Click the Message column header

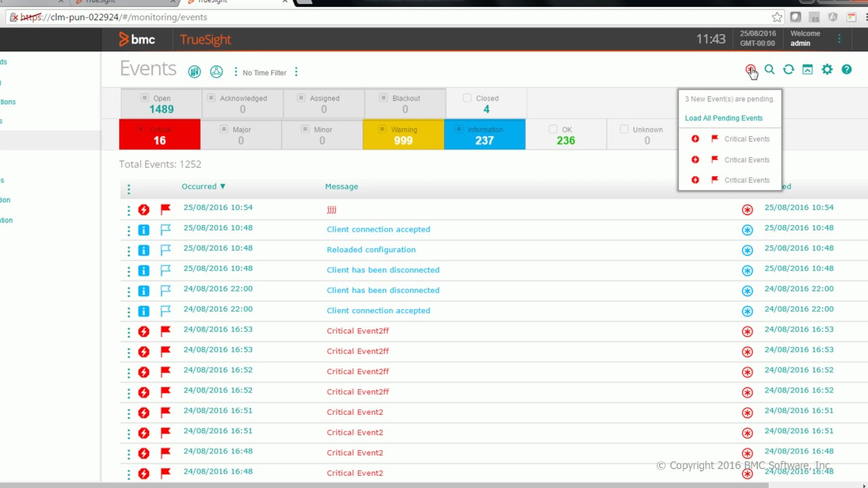click(x=341, y=186)
